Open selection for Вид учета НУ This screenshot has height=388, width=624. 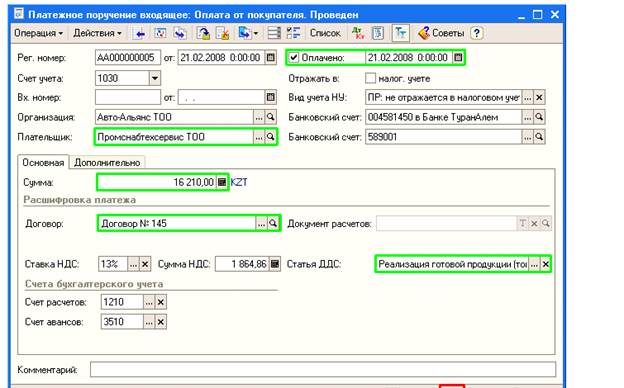pos(528,97)
